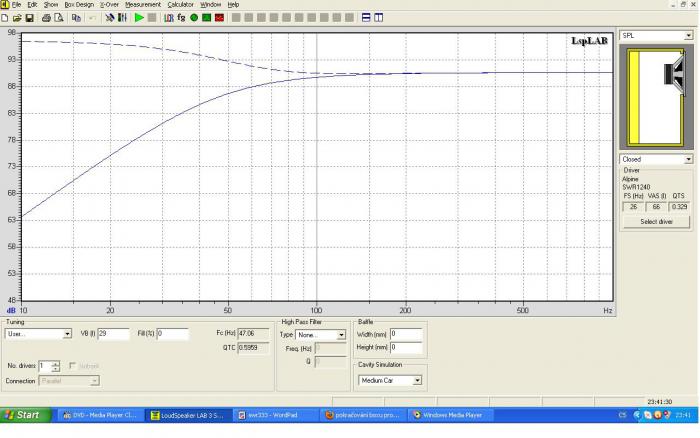Click the VB volume input field
The image size is (700, 438).
click(x=113, y=334)
